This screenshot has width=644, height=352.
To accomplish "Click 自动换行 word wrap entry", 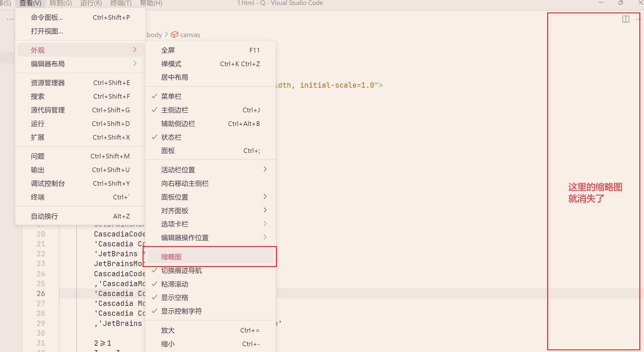I will [44, 216].
